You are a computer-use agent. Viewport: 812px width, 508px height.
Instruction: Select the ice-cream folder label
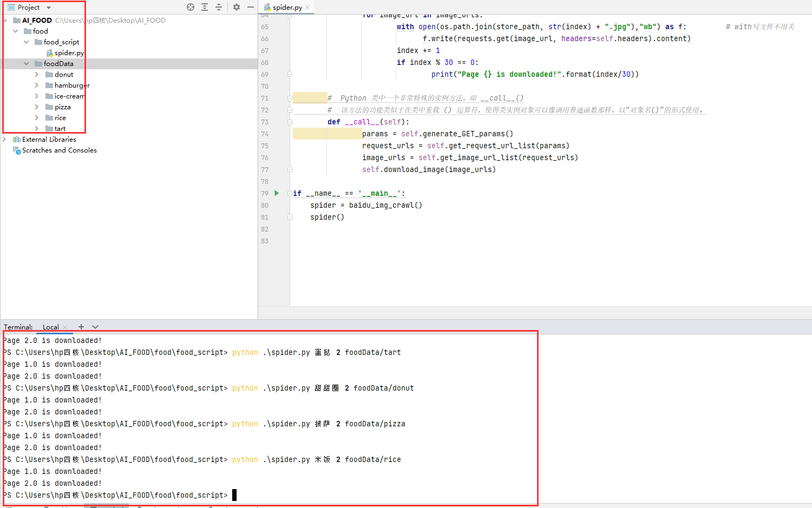pyautogui.click(x=70, y=96)
